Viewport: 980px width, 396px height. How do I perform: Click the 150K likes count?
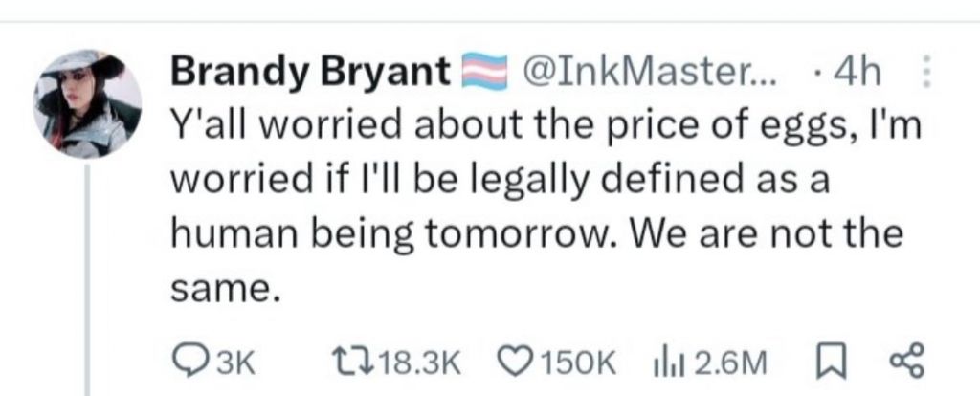576,362
